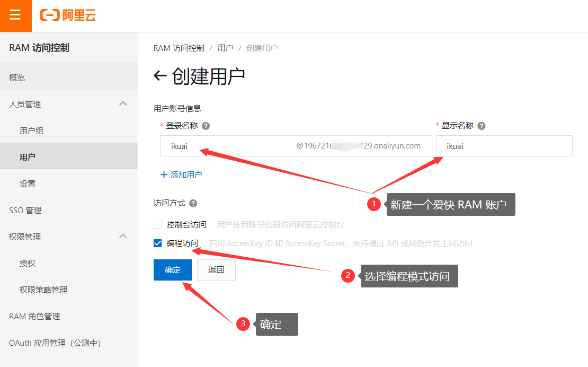Collapse the 权限管理 section
The height and width of the screenshot is (367, 588).
click(123, 236)
